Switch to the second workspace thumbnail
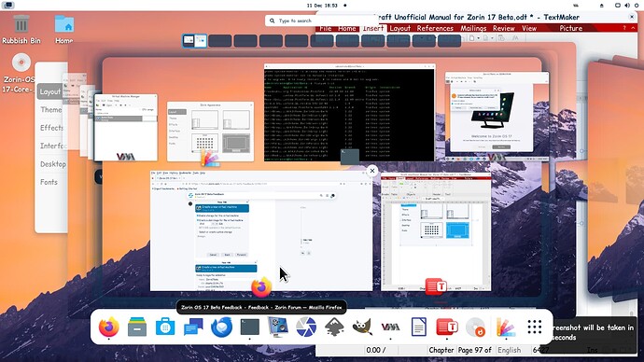 pos(220,41)
